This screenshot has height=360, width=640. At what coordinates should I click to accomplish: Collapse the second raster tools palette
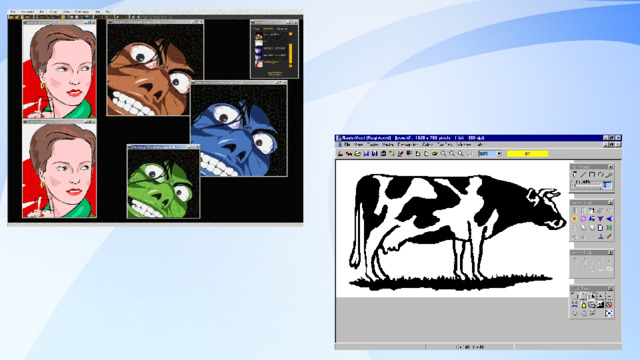(611, 202)
